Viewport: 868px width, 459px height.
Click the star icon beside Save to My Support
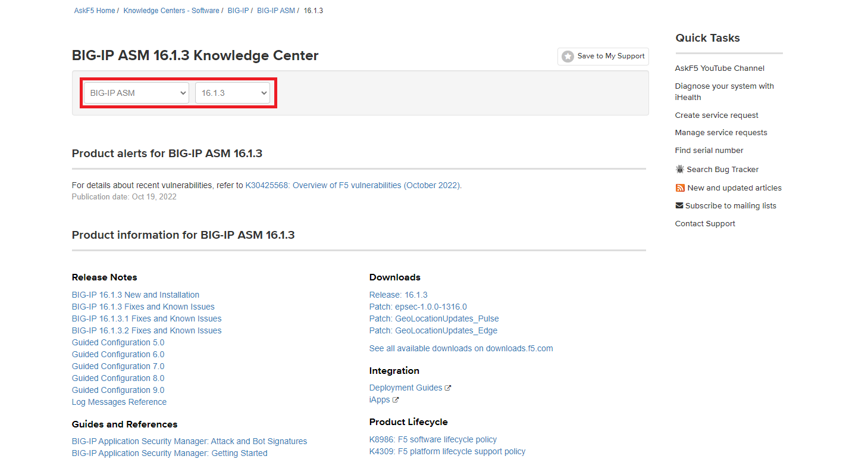(x=568, y=56)
